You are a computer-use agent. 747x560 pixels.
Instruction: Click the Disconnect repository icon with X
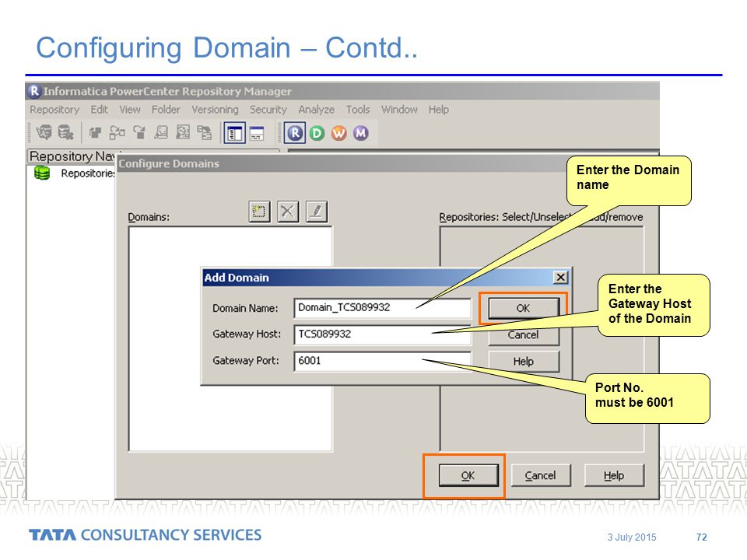pos(65,132)
